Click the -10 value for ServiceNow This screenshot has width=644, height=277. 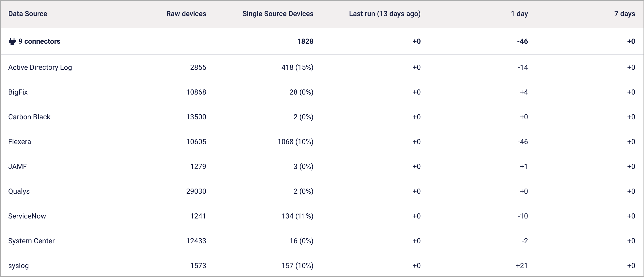[523, 216]
